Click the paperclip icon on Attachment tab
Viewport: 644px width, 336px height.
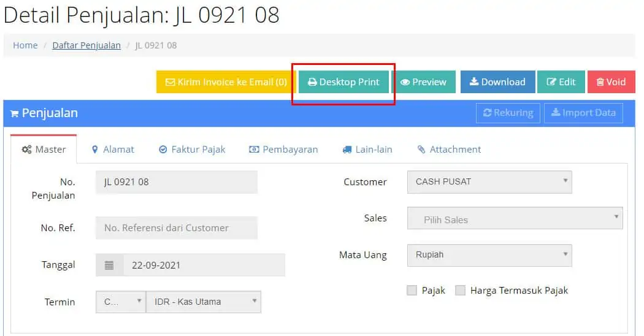tap(421, 149)
